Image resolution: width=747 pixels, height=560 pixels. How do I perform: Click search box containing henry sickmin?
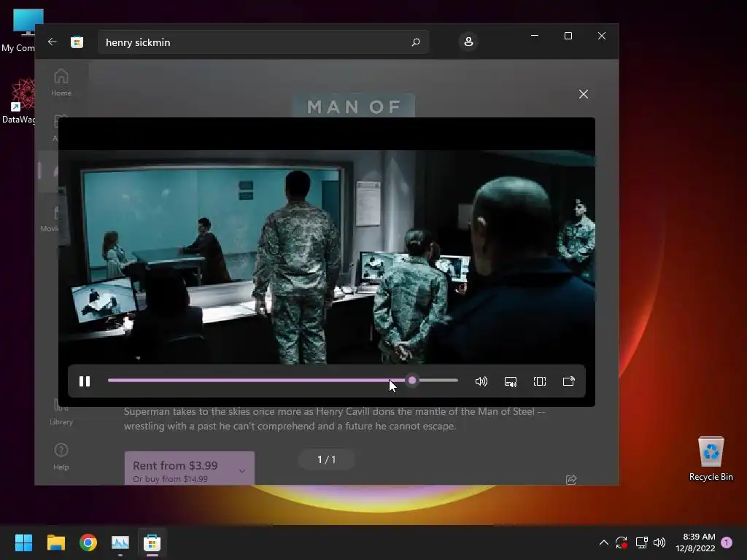263,42
